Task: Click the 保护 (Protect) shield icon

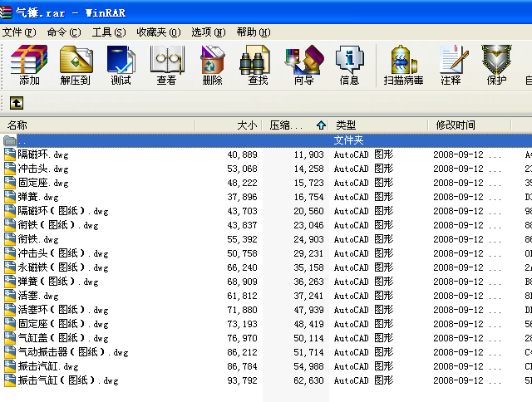Action: [x=496, y=65]
